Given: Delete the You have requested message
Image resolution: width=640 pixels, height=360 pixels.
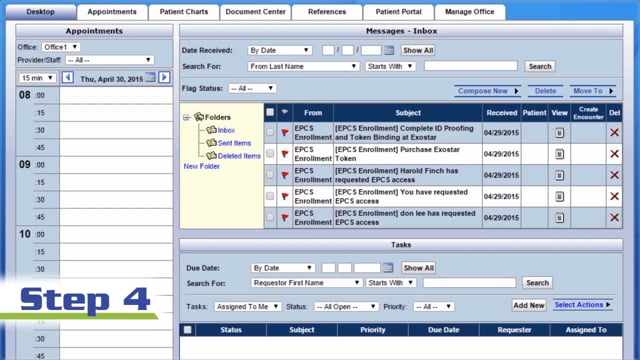Looking at the screenshot, I should (x=614, y=196).
